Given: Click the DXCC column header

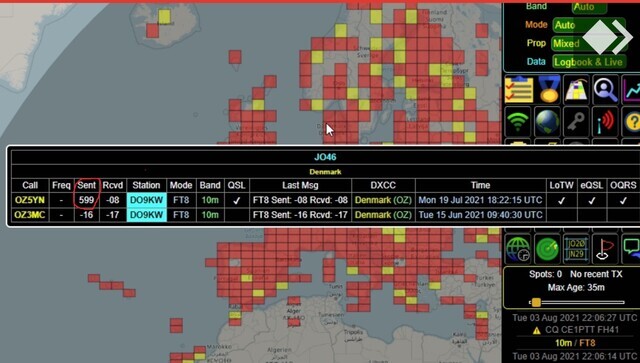Looking at the screenshot, I should click(383, 185).
